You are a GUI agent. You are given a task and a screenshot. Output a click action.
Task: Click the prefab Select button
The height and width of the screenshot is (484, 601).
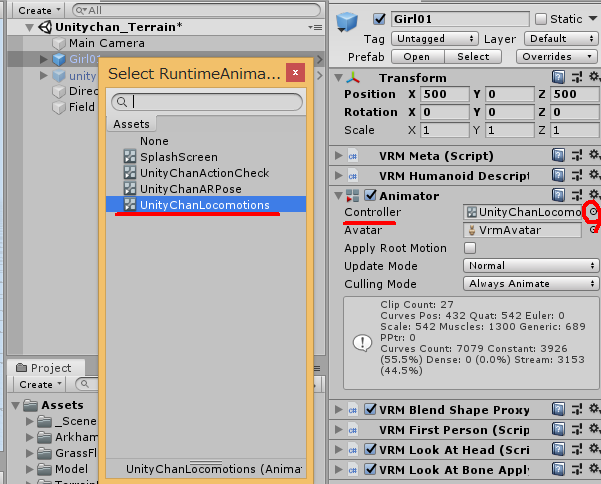473,57
